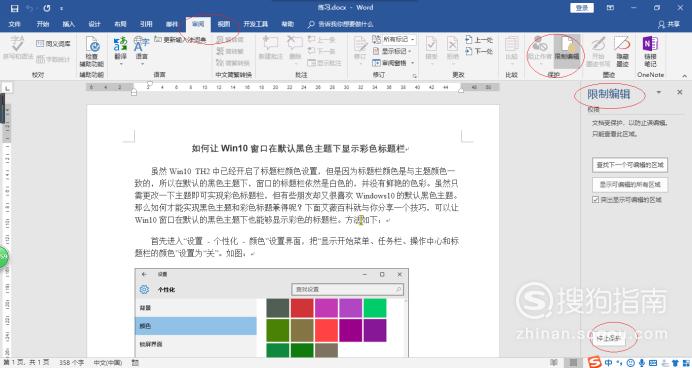
Task: Click the ribbon display options icon in title bar
Action: click(610, 8)
